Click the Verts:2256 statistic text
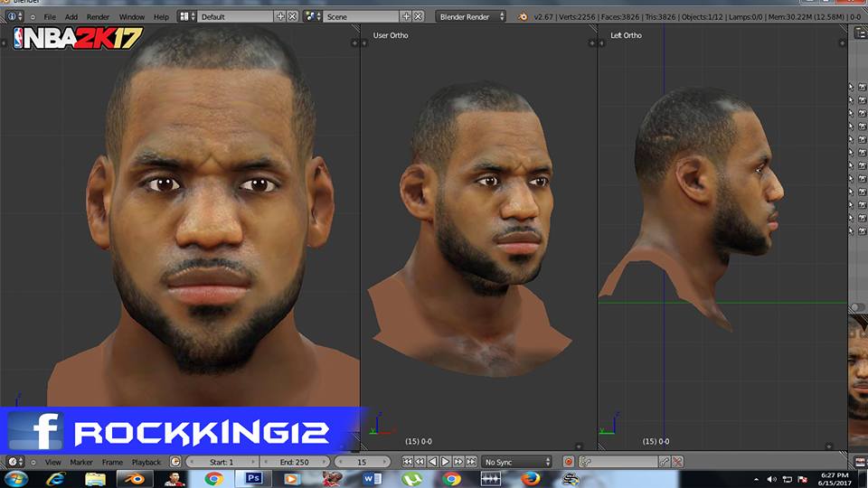Image resolution: width=868 pixels, height=488 pixels. [576, 17]
